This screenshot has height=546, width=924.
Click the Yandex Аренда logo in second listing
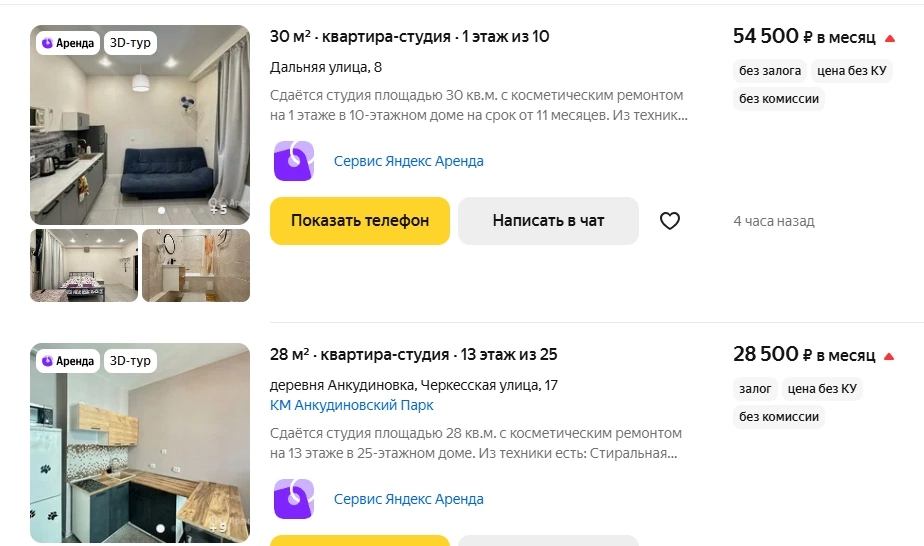293,499
